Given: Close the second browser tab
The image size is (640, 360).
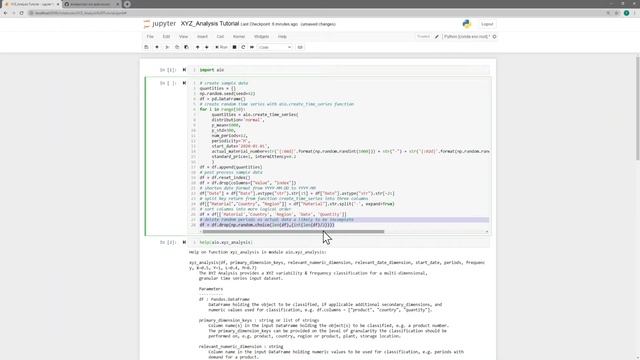Looking at the screenshot, I should click(118, 4).
